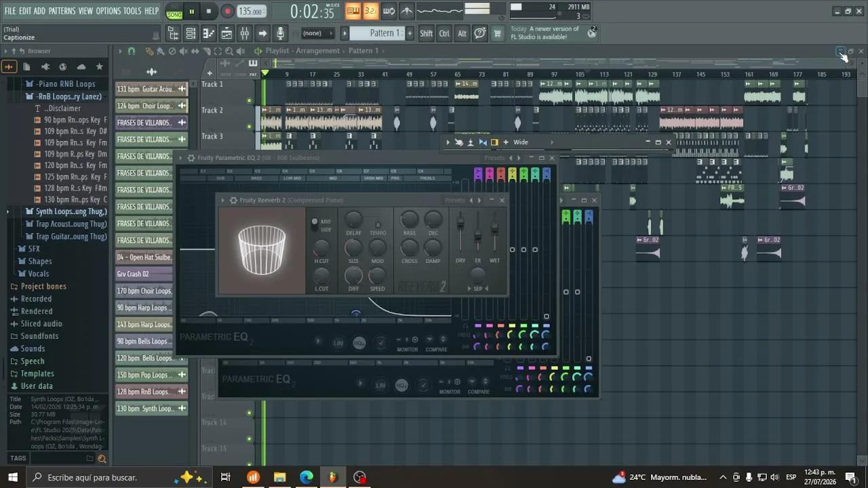Click the TEMPO sync button in Reeverb 2
Image resolution: width=868 pixels, height=488 pixels.
(x=378, y=224)
